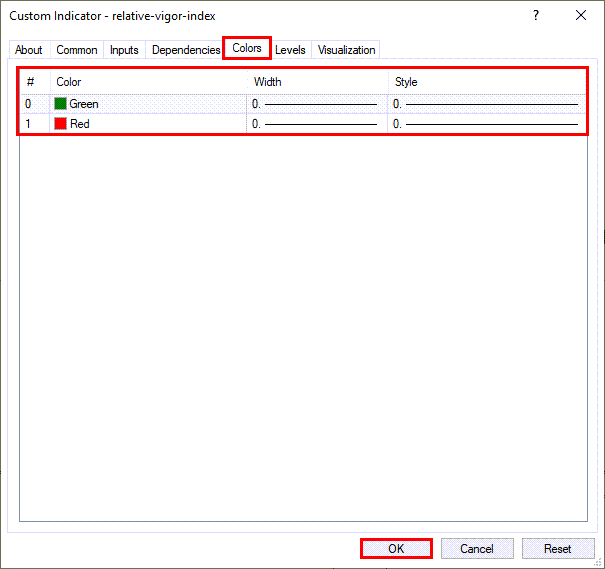This screenshot has height=569, width=605.
Task: Click the Cancel button
Action: (477, 549)
